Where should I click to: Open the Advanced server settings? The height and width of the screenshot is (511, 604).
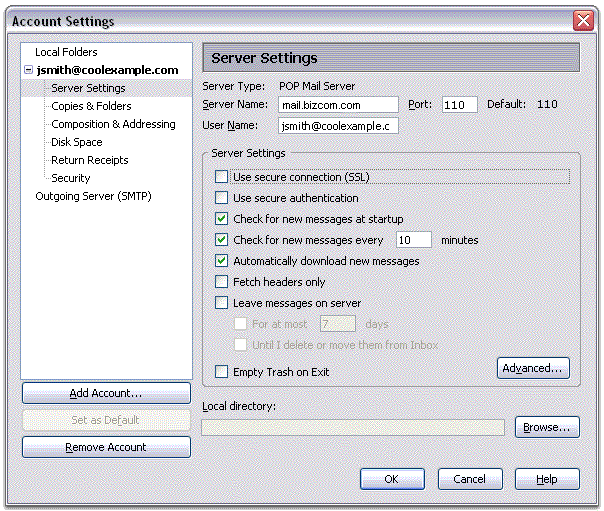tap(533, 368)
